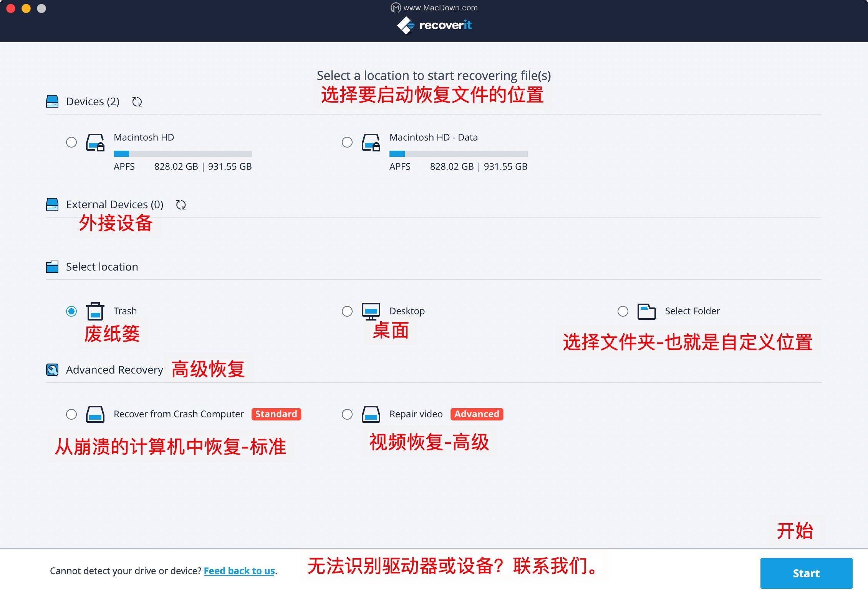Click the Desktop monitor icon

370,311
